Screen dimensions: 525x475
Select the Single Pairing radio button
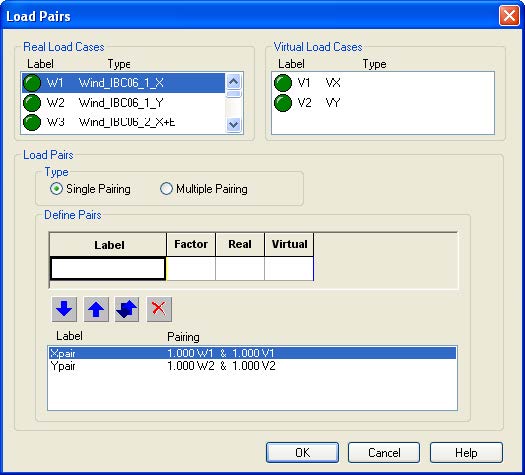56,189
